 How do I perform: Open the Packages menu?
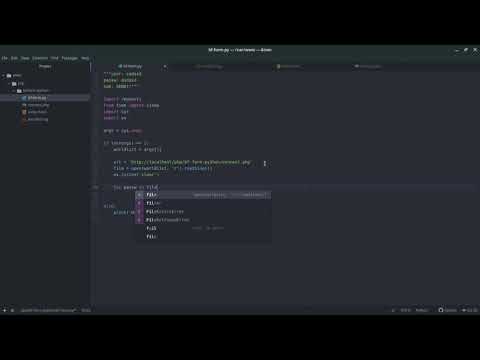pyautogui.click(x=70, y=58)
